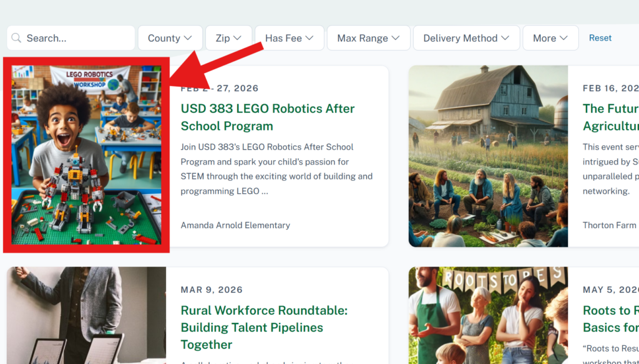Viewport: 639px width, 364px height.
Task: Open the County filter dropdown
Action: click(170, 38)
